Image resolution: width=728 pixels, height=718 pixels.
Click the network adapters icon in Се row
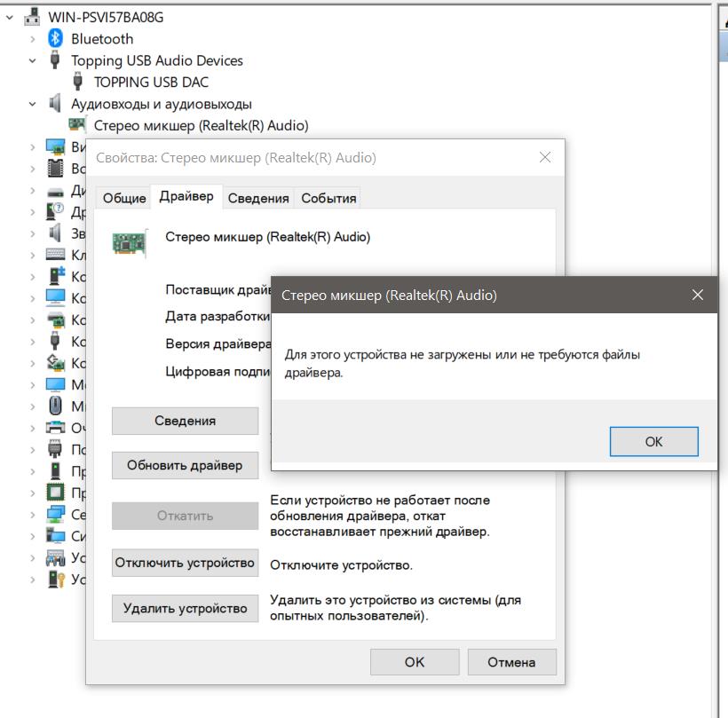point(56,514)
